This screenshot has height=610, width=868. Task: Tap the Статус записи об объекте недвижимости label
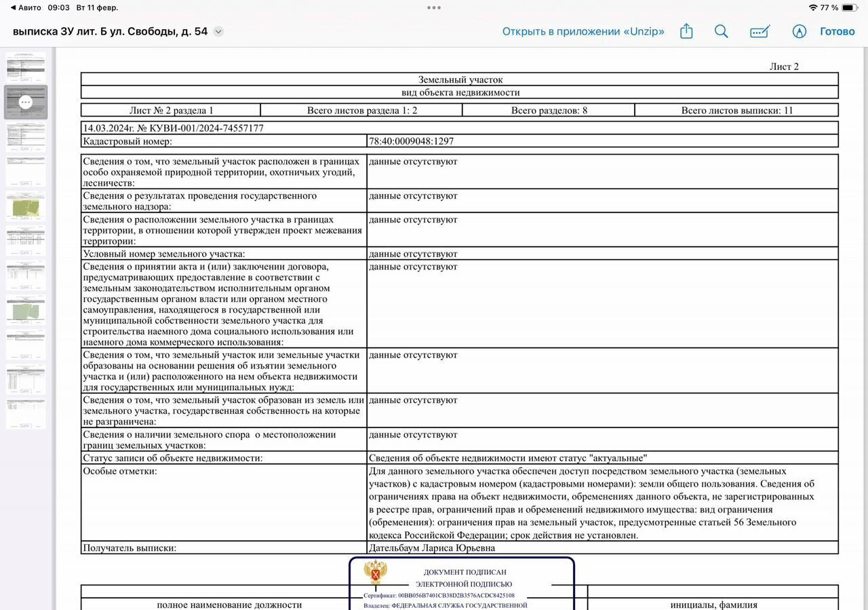tap(172, 458)
